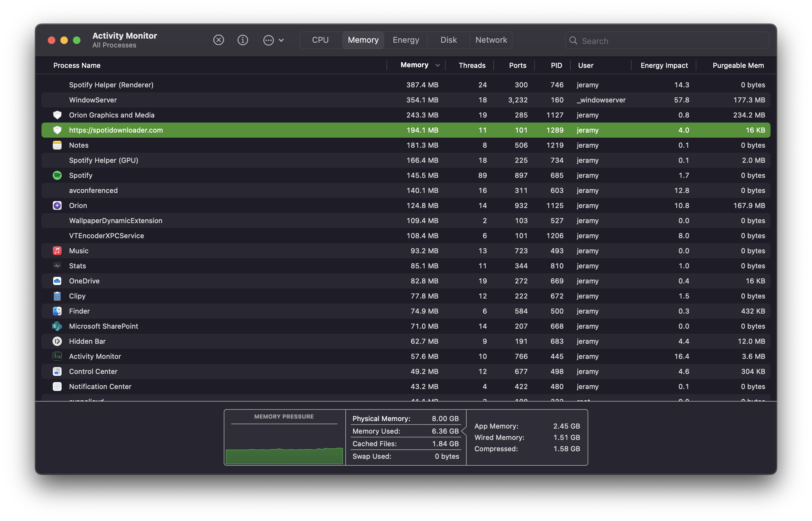
Task: Click the Music app icon row
Action: point(57,251)
